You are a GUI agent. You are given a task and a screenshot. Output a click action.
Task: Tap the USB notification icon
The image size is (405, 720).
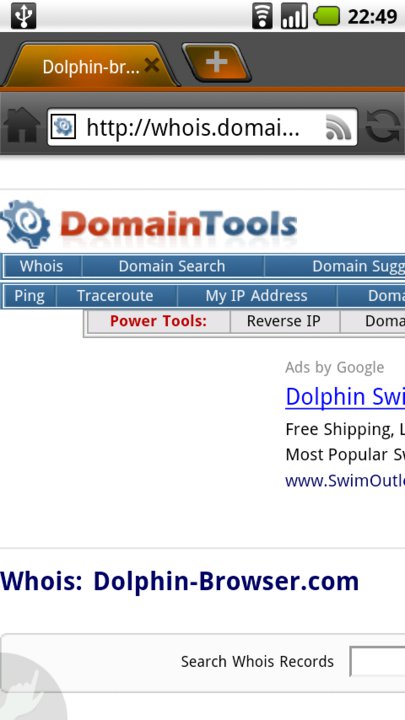23,16
